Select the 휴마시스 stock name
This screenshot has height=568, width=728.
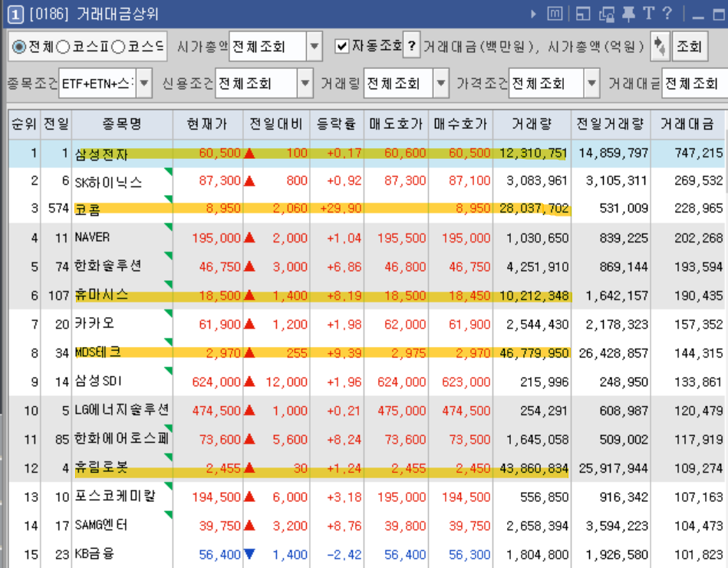pyautogui.click(x=102, y=295)
